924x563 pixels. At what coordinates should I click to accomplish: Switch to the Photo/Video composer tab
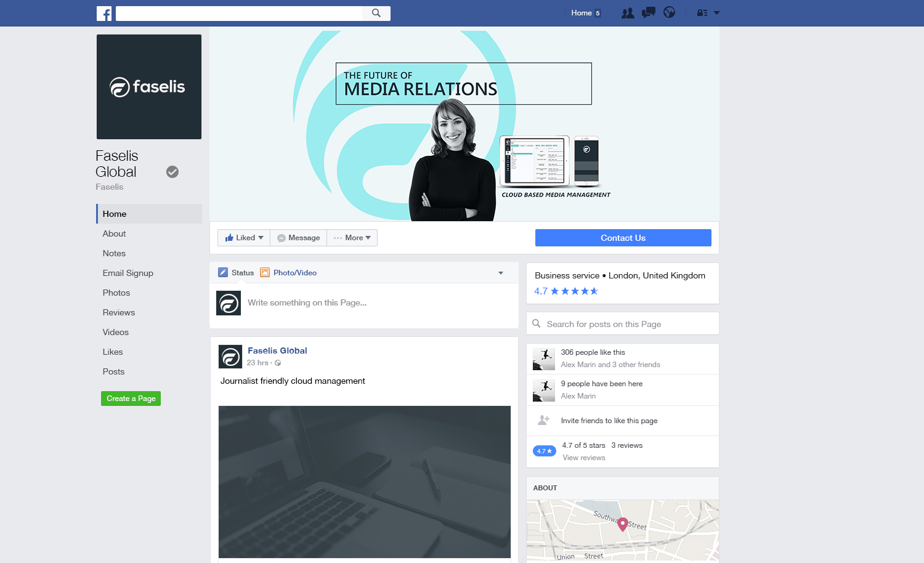click(x=288, y=273)
